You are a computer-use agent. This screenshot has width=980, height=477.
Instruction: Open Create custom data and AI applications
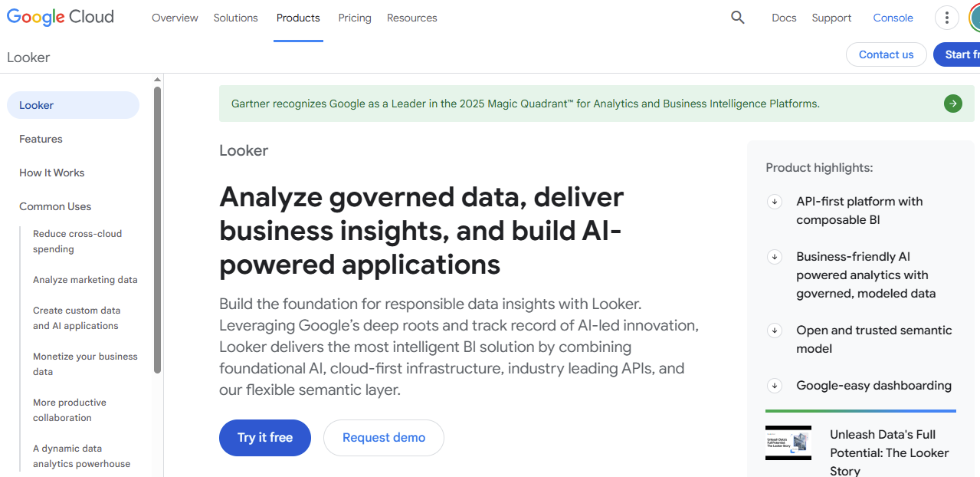click(77, 318)
